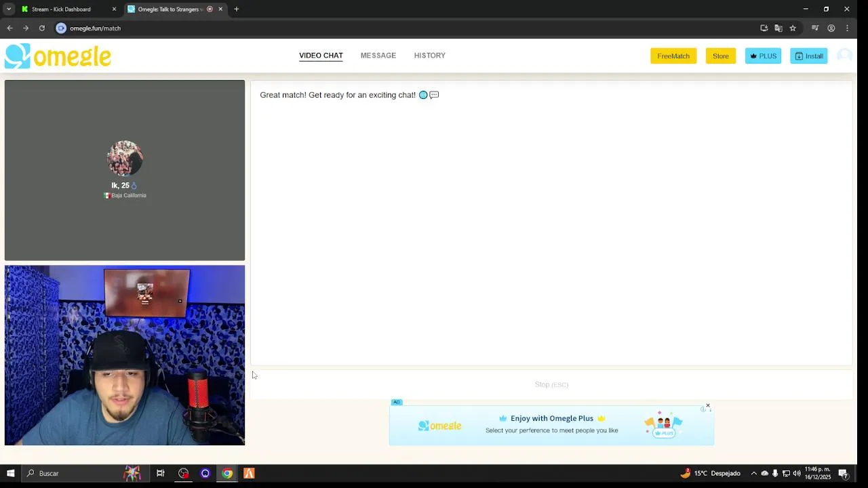This screenshot has width=868, height=488.
Task: Click the Install button
Action: tap(808, 56)
